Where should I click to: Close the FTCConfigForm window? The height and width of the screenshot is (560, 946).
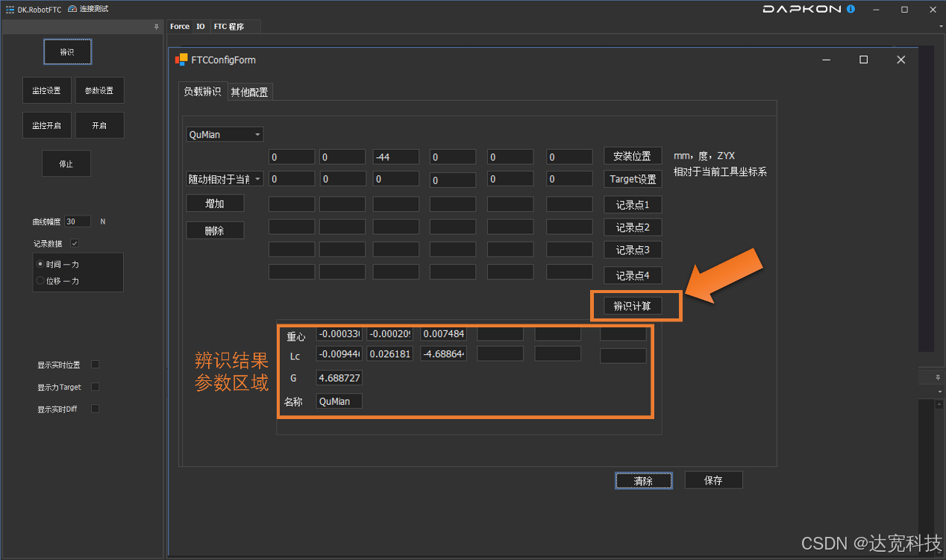click(x=901, y=60)
